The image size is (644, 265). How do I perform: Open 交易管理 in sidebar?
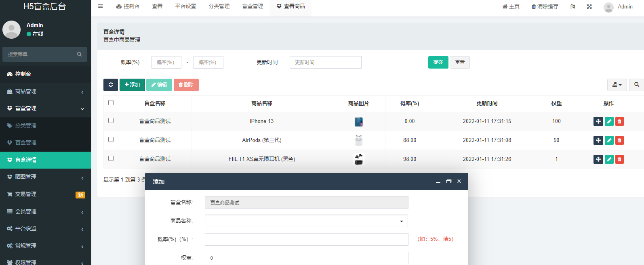click(45, 194)
